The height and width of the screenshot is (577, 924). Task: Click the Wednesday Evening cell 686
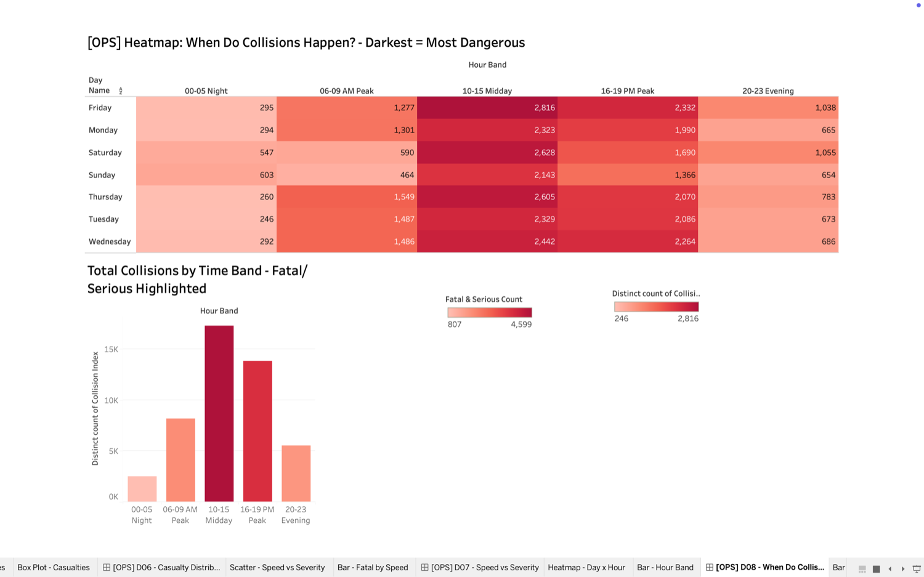click(768, 241)
